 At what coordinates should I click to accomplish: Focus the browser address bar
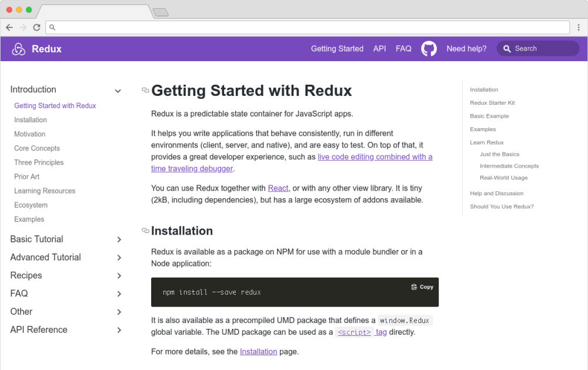pos(308,28)
